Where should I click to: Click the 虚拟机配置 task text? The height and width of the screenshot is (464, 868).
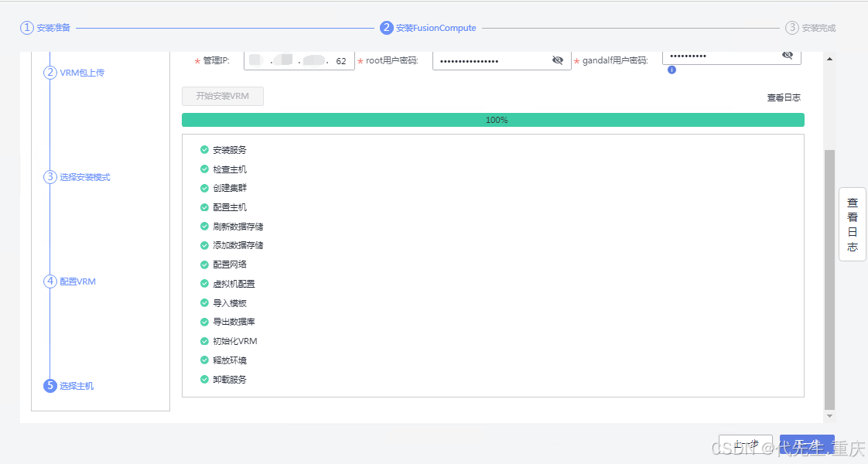234,284
